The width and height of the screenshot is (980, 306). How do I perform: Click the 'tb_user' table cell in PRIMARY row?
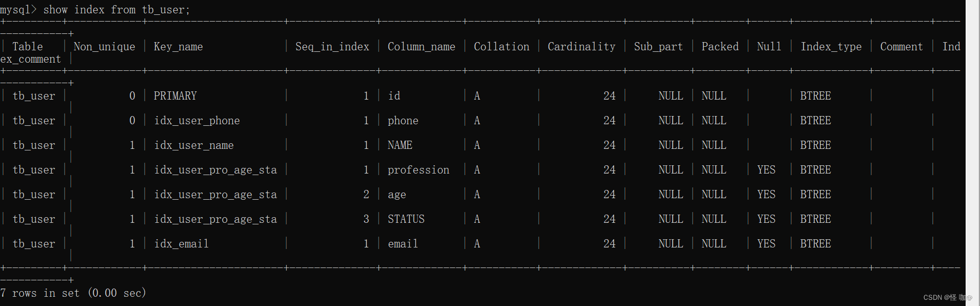click(x=34, y=96)
